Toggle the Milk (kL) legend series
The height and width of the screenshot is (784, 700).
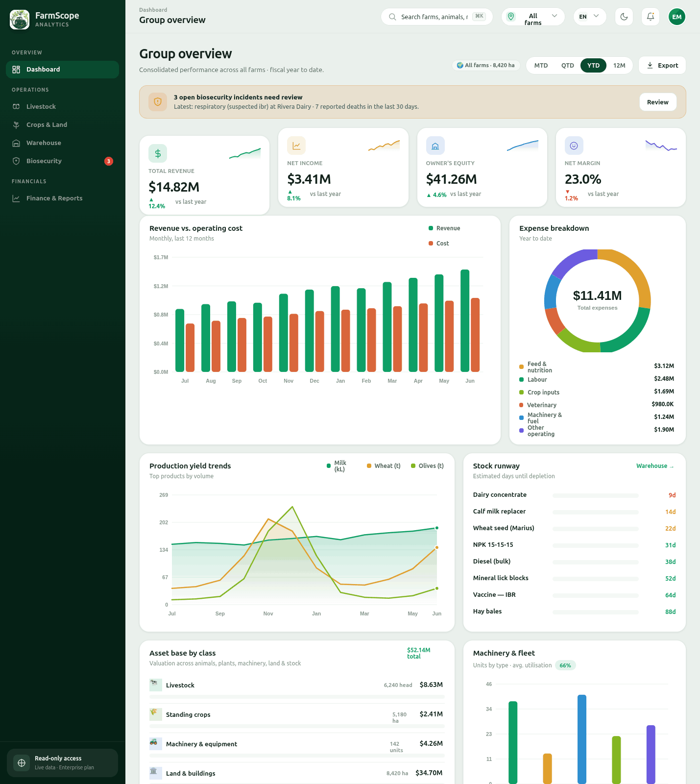[x=337, y=466]
